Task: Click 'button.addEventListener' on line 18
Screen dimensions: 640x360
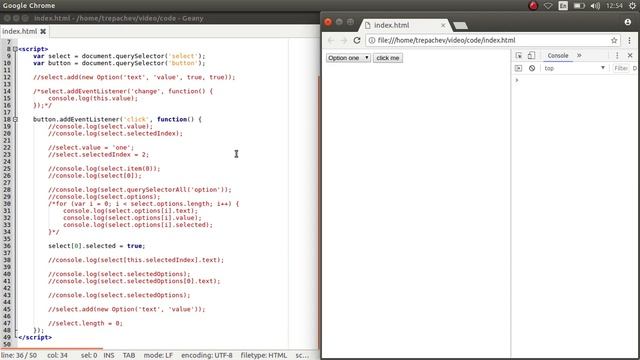Action: (x=77, y=119)
